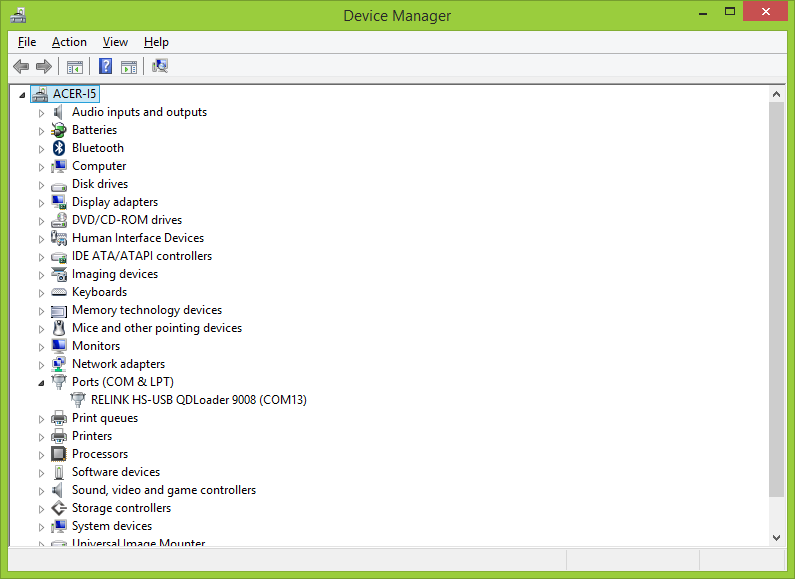Image resolution: width=795 pixels, height=579 pixels.
Task: Open the View menu
Action: [x=115, y=42]
